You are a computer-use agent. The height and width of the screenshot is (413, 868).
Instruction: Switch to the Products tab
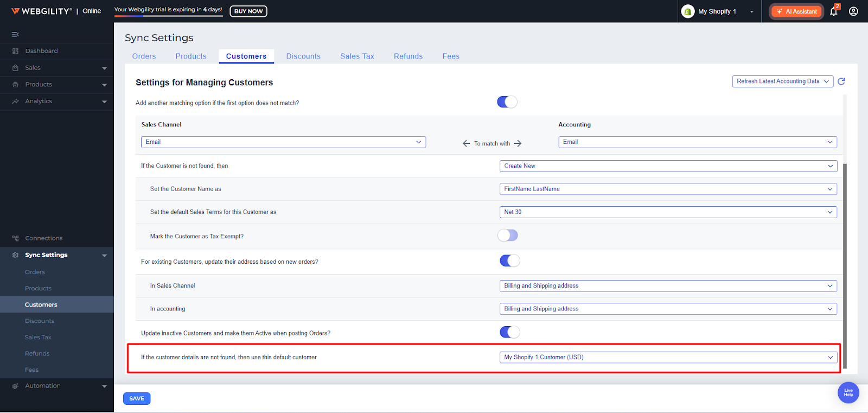191,56
